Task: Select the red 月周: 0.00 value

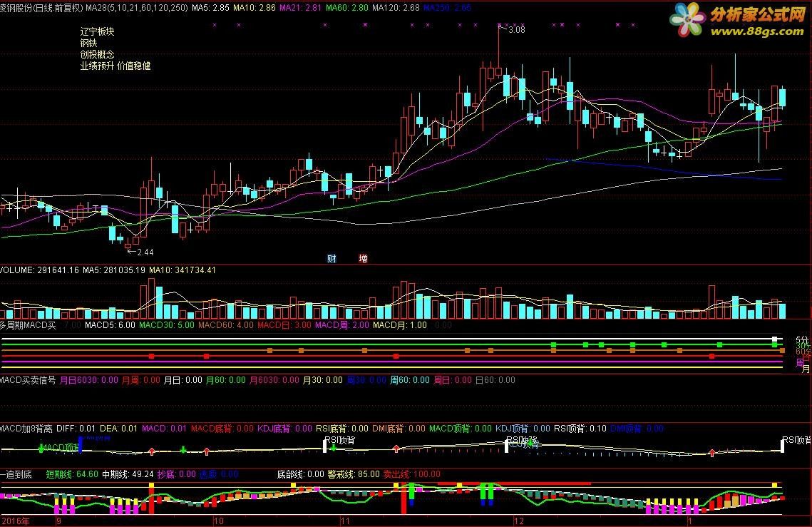Action: pos(141,380)
